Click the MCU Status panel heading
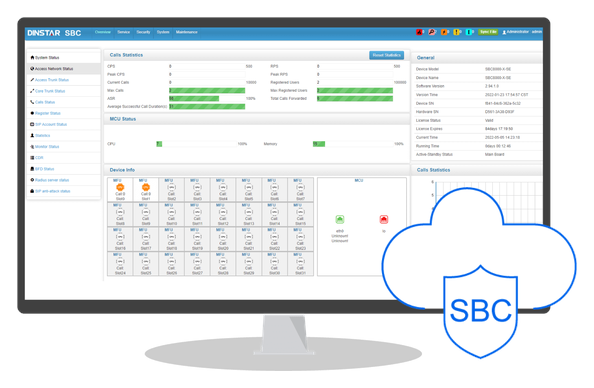Screen dimensions: 594x388 tap(123, 119)
